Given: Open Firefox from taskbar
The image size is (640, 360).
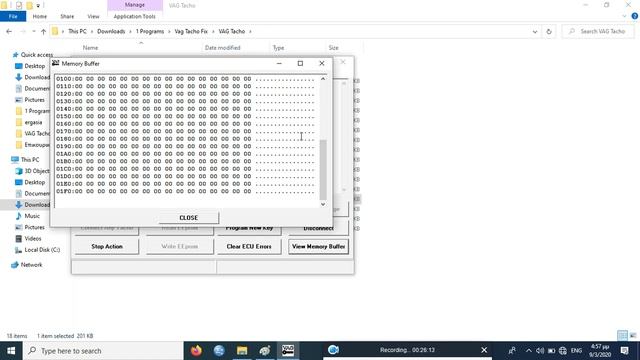Looking at the screenshot, I should [196, 351].
